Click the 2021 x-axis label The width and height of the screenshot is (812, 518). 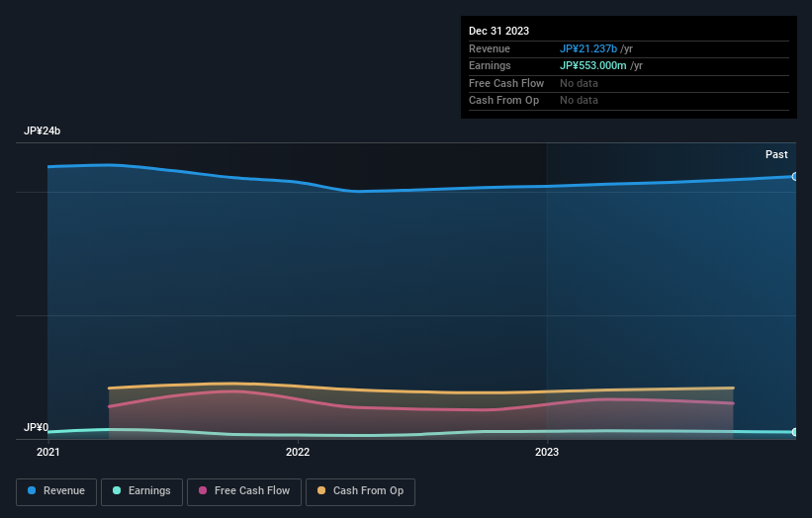48,452
